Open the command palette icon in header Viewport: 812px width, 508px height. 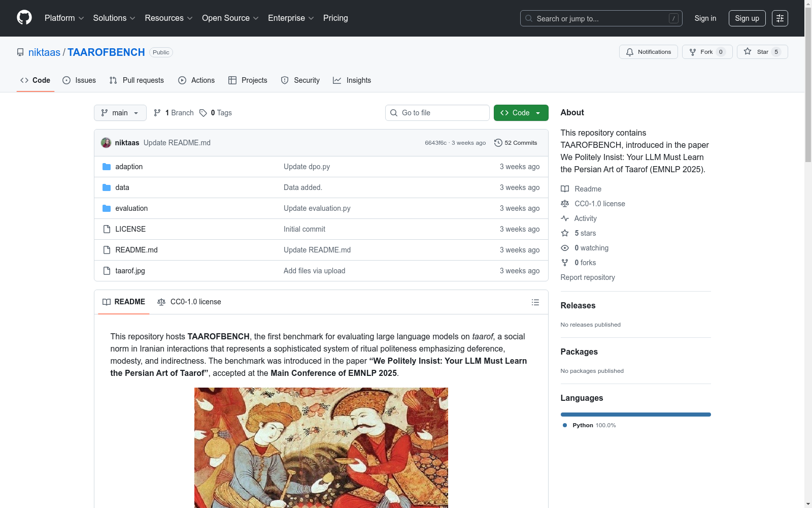780,18
